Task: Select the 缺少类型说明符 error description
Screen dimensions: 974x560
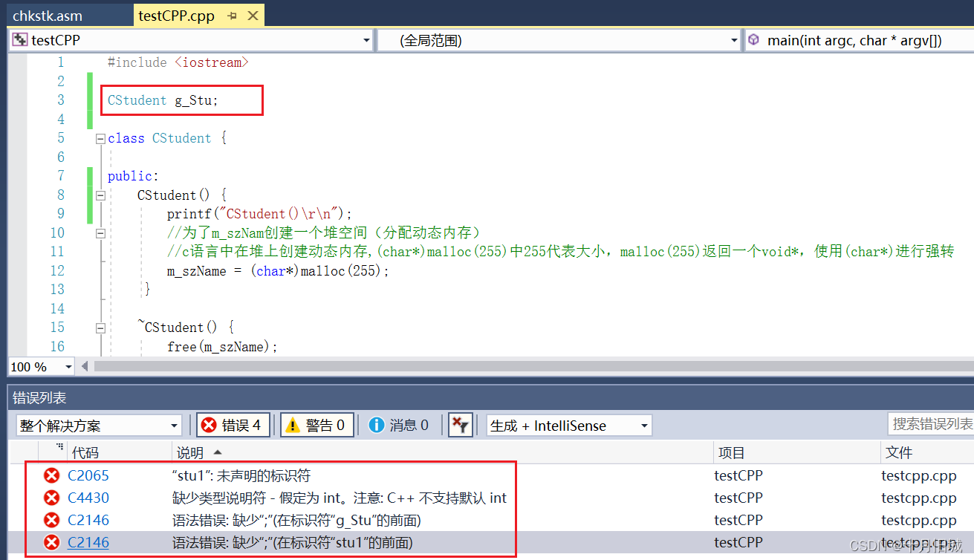Action: 340,498
